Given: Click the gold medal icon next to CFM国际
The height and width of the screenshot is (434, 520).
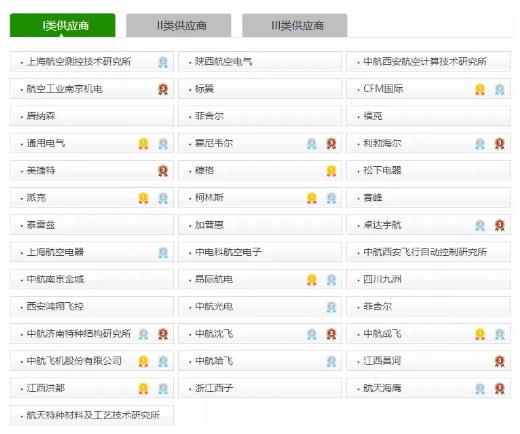Looking at the screenshot, I should pos(480,89).
